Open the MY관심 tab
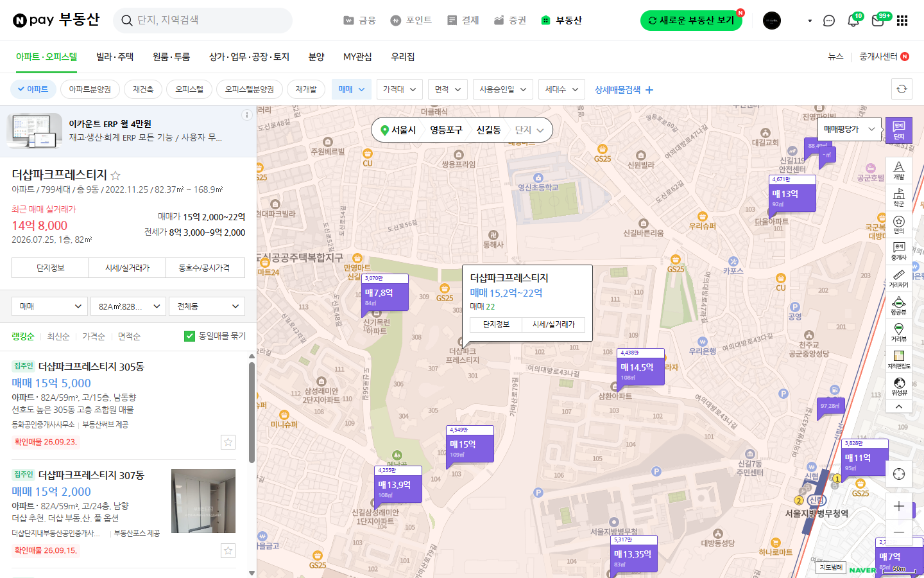The image size is (924, 578). point(357,57)
